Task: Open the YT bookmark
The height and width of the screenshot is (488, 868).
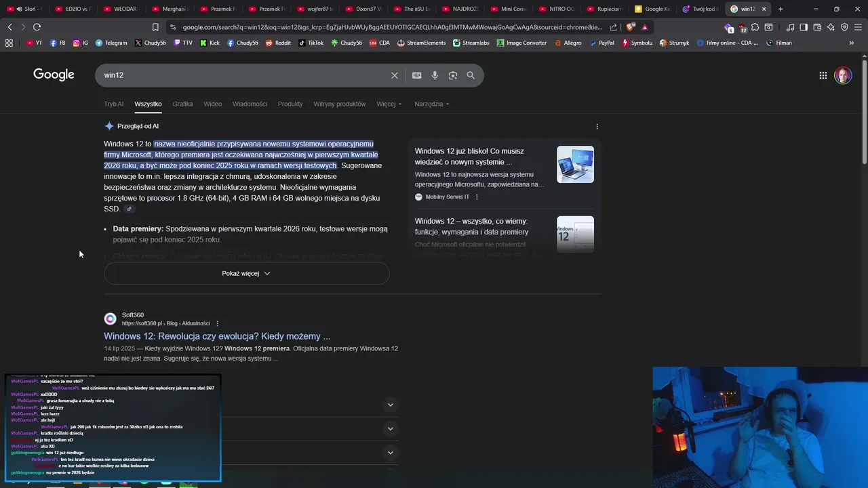Action: [34, 43]
